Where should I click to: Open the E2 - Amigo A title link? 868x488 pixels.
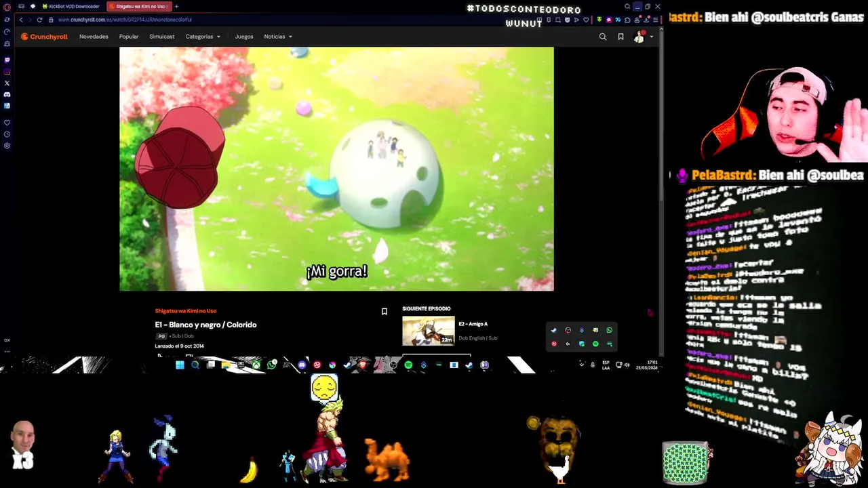tap(473, 324)
